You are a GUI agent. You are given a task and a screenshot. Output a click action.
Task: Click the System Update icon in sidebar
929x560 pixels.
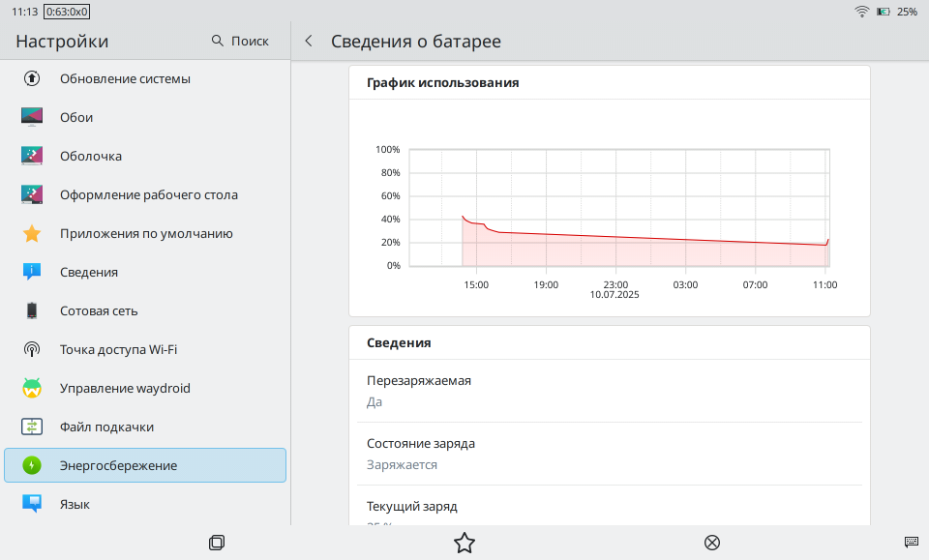click(x=32, y=78)
